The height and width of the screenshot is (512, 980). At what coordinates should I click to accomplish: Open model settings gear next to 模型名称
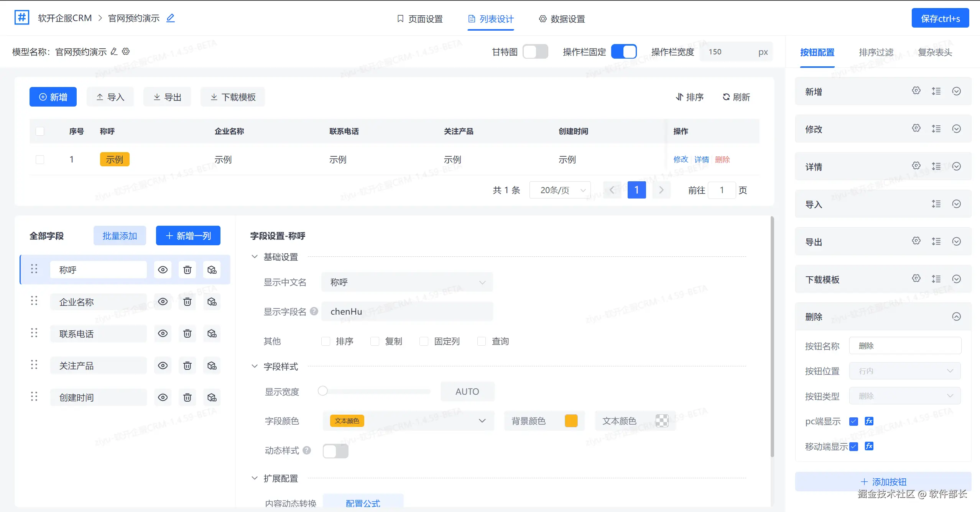point(126,51)
